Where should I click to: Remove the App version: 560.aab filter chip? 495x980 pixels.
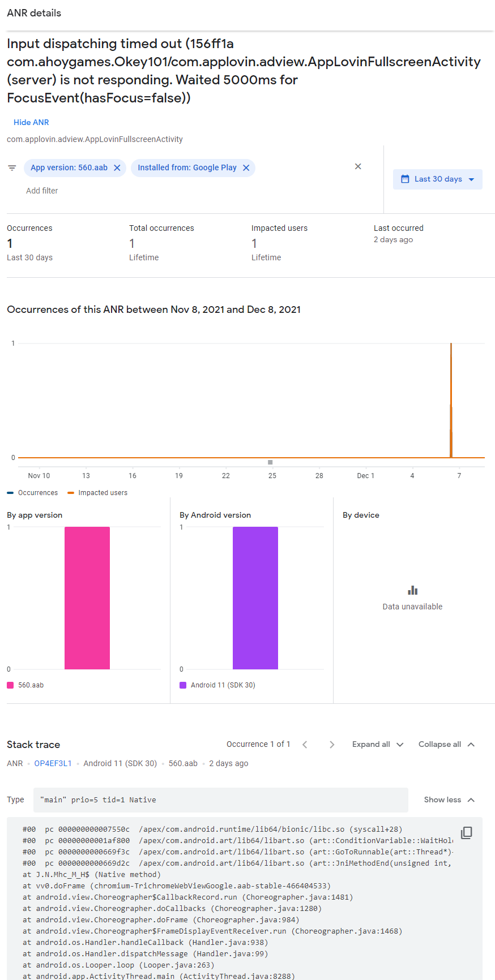117,167
